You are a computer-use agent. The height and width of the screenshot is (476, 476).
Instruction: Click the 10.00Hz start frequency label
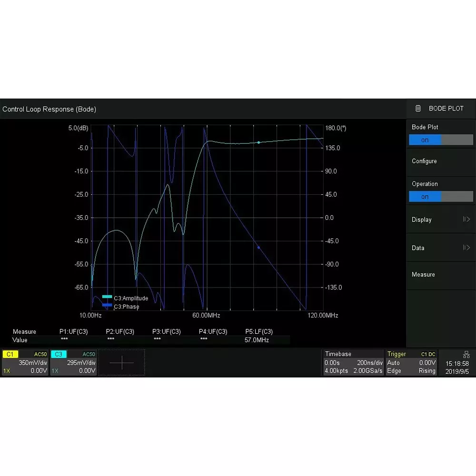[x=90, y=315]
